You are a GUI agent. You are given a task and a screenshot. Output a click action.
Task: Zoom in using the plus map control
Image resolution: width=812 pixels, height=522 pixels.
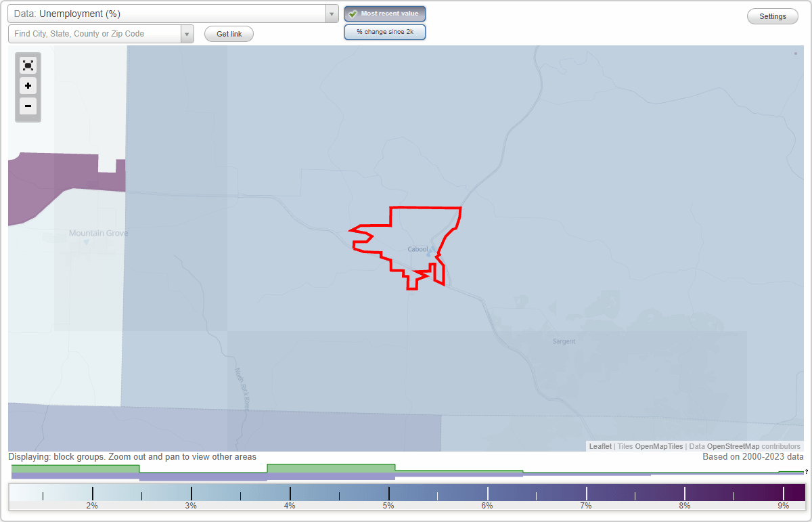tap(28, 86)
